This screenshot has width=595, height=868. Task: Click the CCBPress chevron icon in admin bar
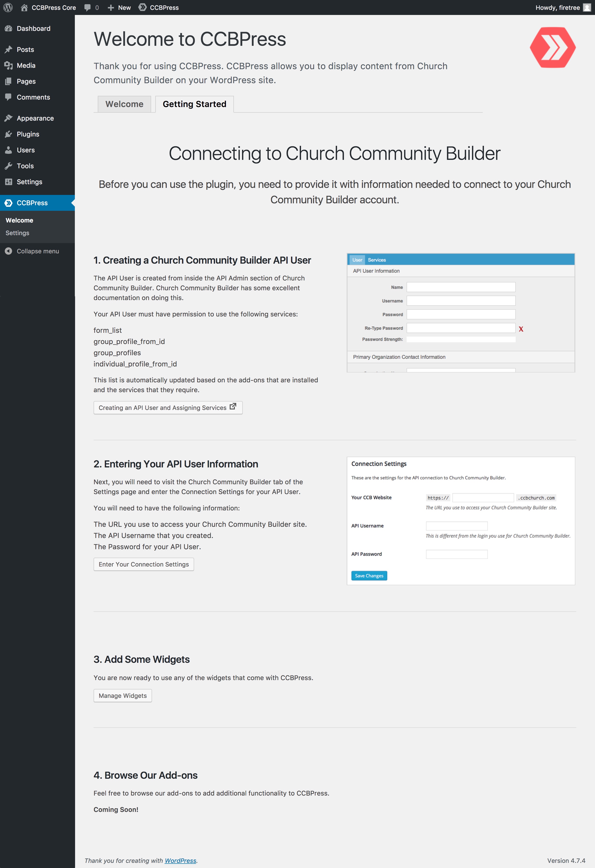(x=142, y=7)
